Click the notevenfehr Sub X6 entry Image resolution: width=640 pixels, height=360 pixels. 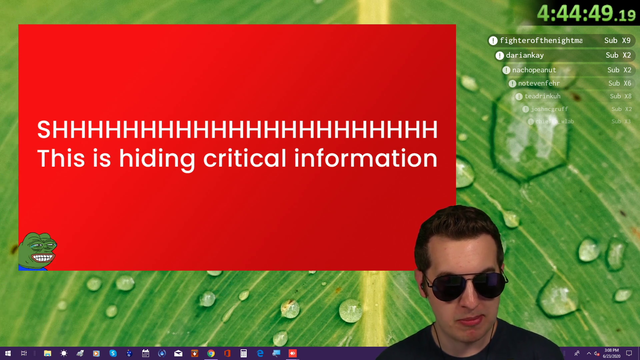571,83
